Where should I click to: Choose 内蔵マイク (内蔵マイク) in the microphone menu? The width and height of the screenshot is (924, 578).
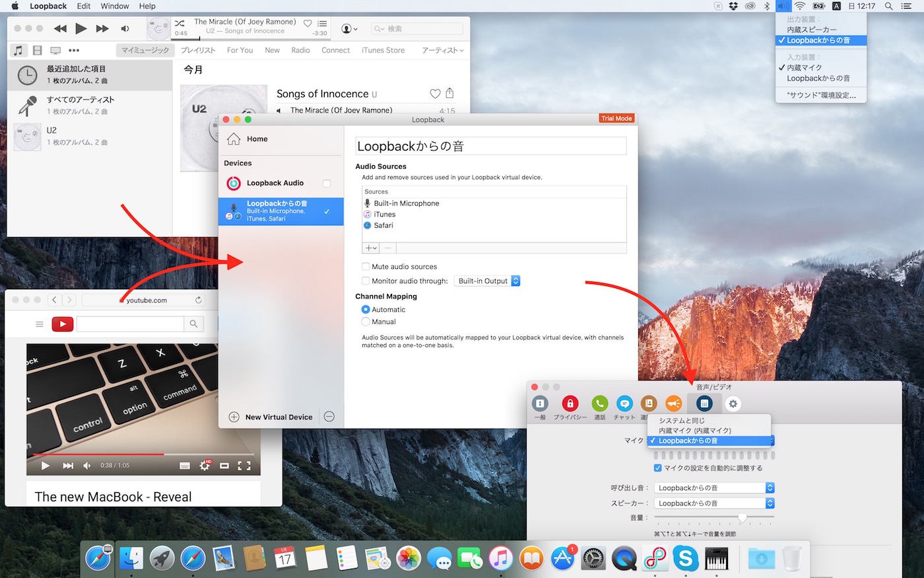click(x=709, y=431)
